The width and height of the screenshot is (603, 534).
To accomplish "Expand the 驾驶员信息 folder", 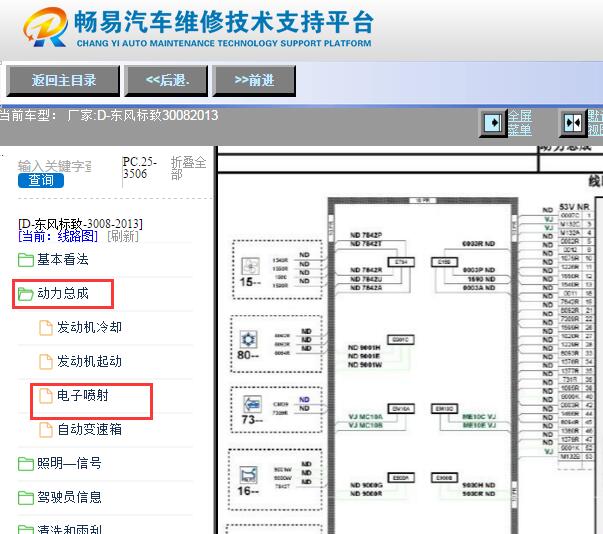I will click(x=69, y=497).
